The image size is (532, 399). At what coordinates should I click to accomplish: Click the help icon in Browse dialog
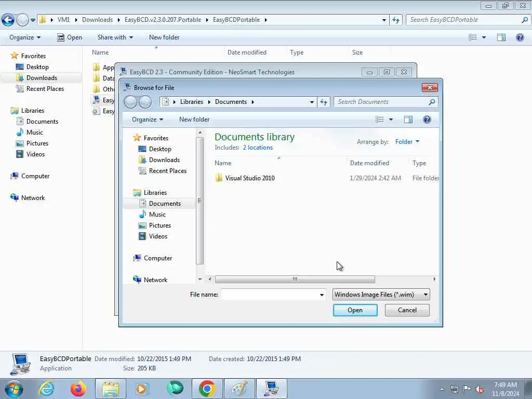click(x=427, y=119)
